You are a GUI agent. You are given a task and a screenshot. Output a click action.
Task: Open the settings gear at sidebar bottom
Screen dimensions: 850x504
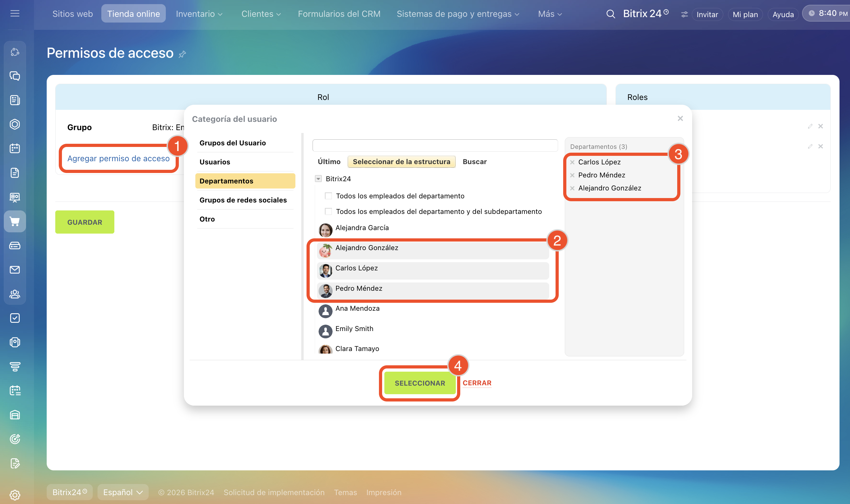[15, 494]
